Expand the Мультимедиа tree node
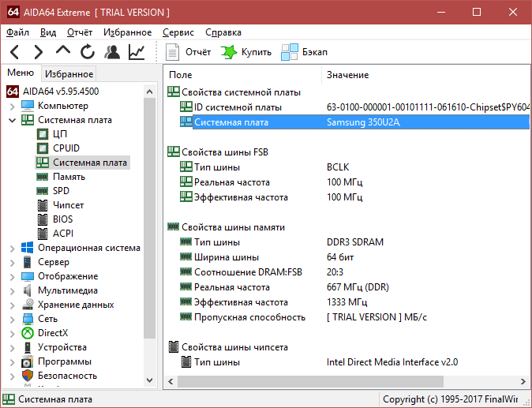 coord(12,291)
